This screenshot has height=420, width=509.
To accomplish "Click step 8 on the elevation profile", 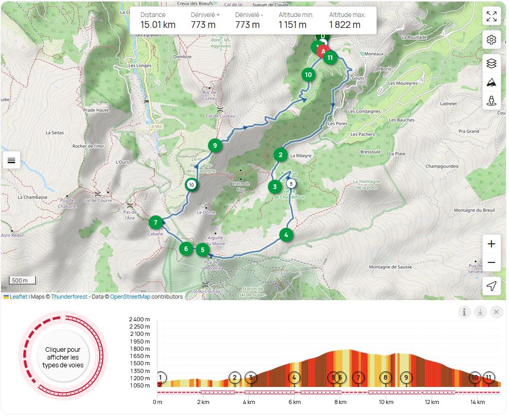I will (386, 378).
